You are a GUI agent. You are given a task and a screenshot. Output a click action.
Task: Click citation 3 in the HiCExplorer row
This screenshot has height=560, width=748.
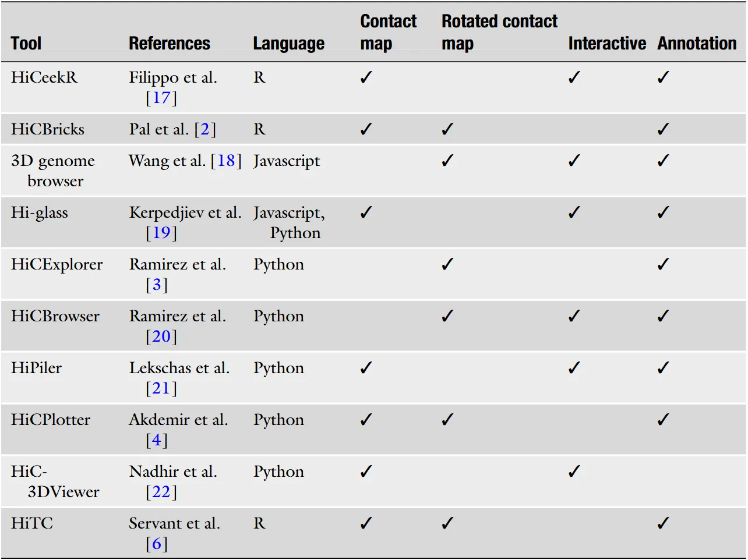pyautogui.click(x=156, y=285)
